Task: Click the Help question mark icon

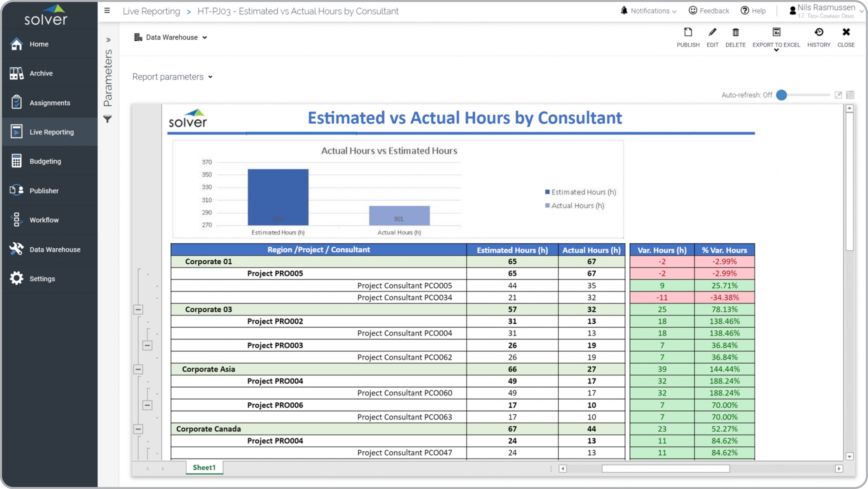Action: pyautogui.click(x=744, y=11)
